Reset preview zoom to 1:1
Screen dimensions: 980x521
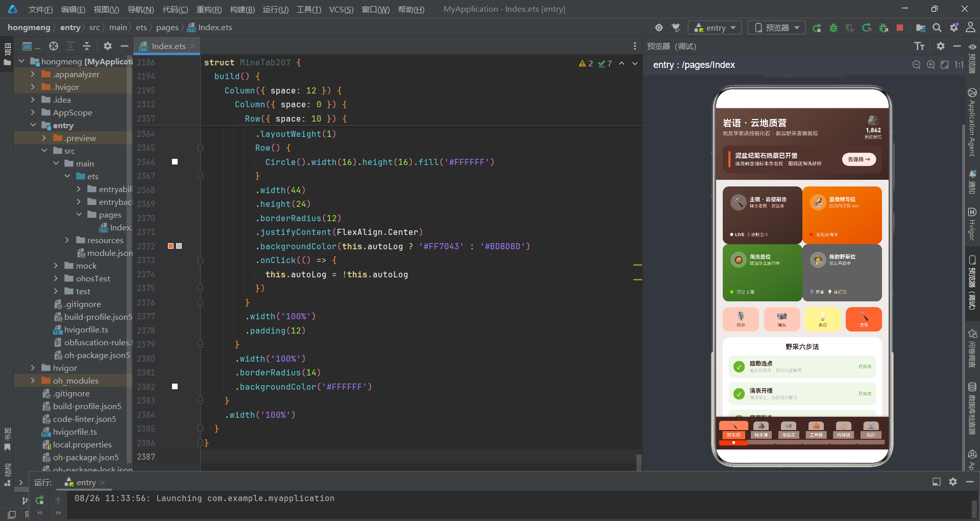[x=959, y=65]
